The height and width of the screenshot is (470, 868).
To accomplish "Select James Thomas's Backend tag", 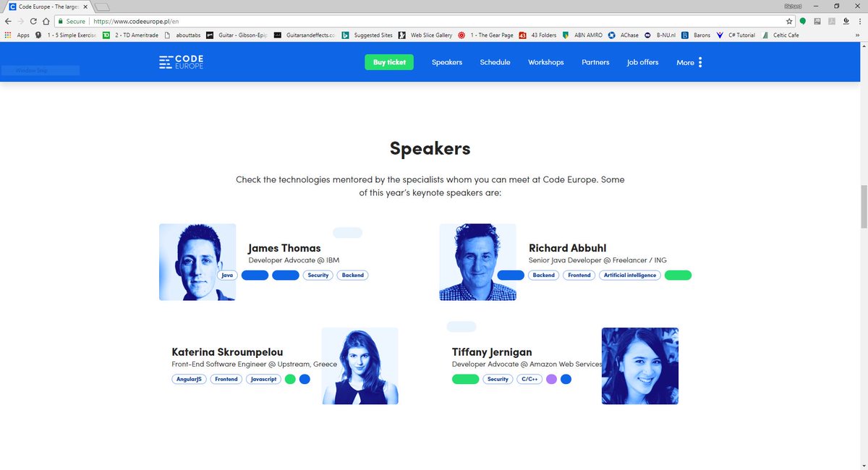I will pyautogui.click(x=353, y=275).
